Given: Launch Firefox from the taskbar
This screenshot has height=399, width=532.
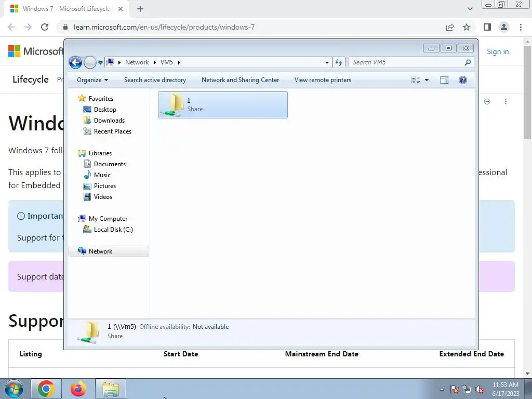Looking at the screenshot, I should coord(78,389).
